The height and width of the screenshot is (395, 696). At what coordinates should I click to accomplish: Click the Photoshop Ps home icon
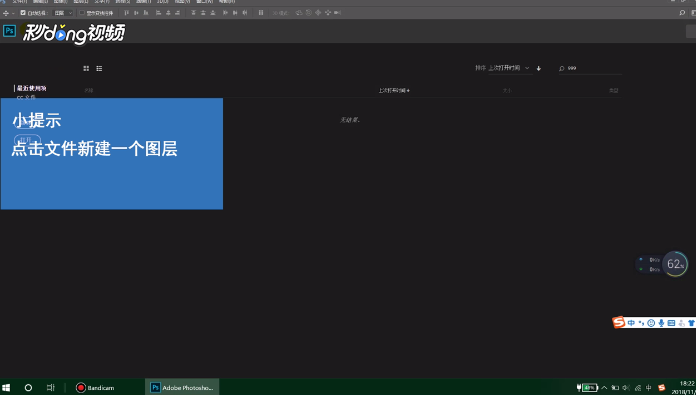[x=9, y=31]
